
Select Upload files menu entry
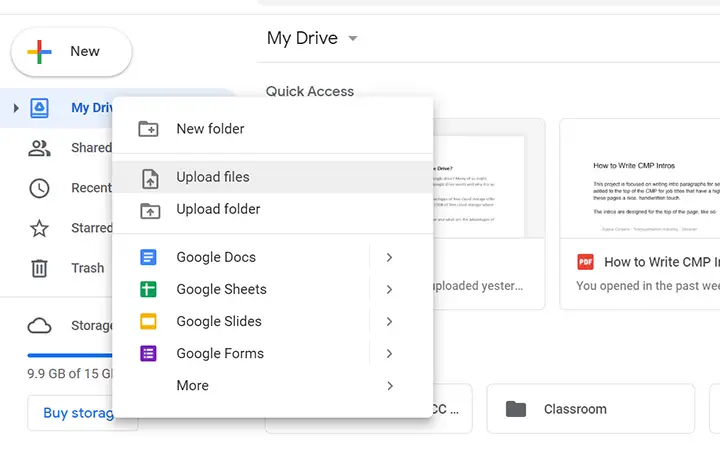coord(273,177)
